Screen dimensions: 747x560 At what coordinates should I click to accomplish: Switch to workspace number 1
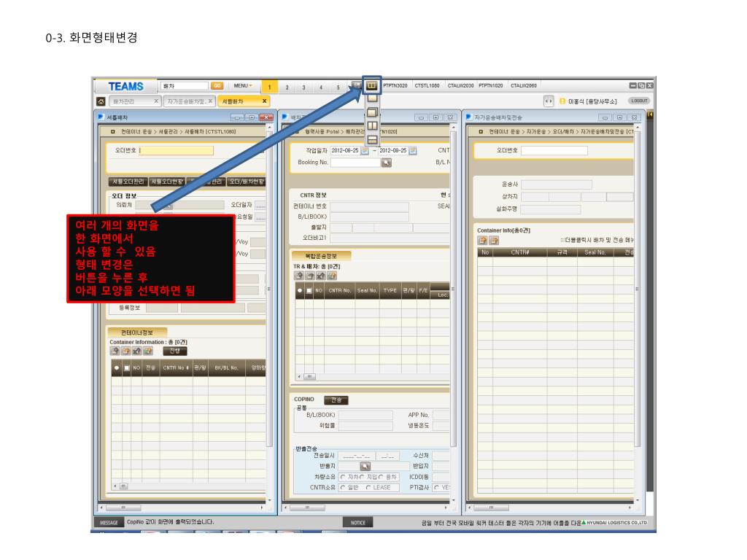coord(270,87)
